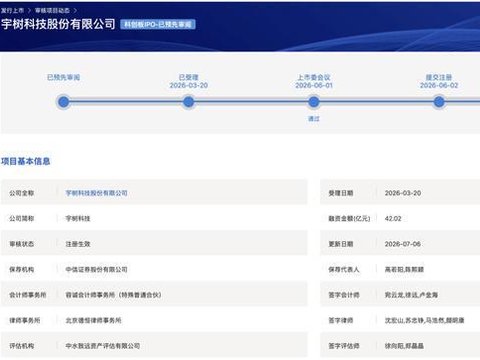Click the names listed beside 保荐代表人
Screen dimensions: 480x360
pyautogui.click(x=404, y=269)
